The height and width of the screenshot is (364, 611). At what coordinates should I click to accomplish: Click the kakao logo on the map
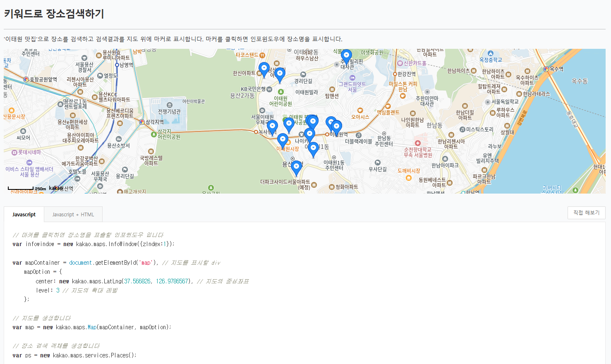(55, 188)
